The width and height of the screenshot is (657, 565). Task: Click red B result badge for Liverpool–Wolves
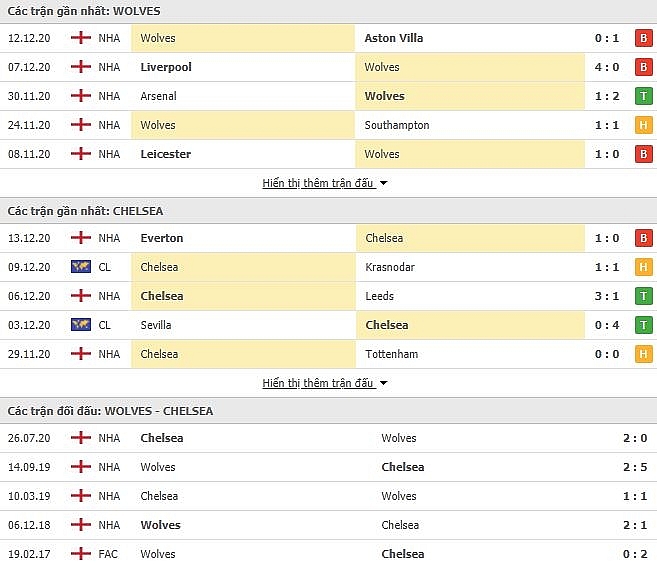(644, 67)
